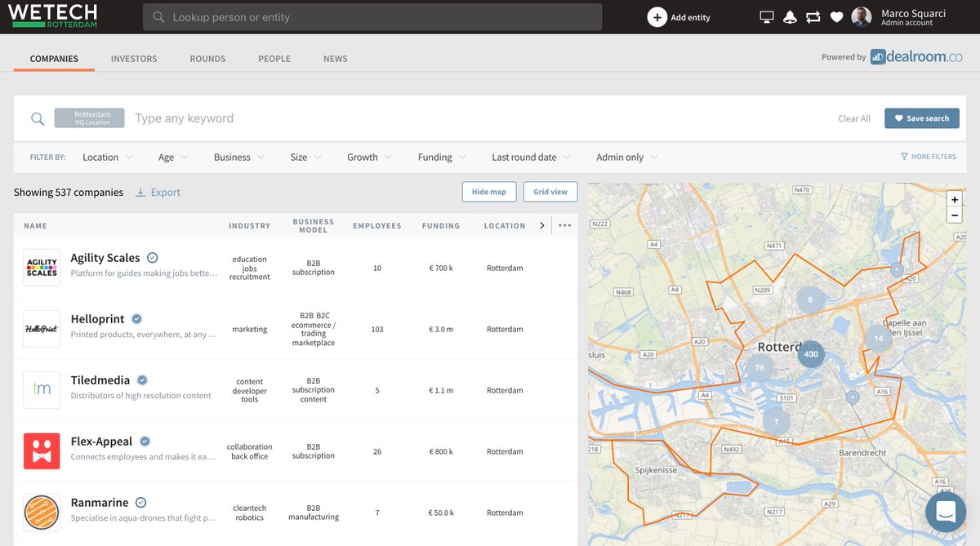Open the Helloprint company name
Viewport: 980px width, 546px height.
point(98,319)
